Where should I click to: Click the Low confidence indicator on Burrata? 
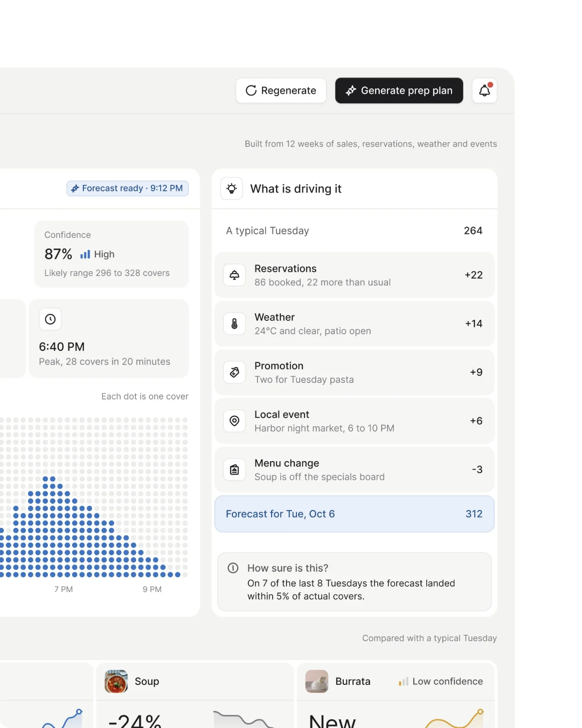point(441,681)
